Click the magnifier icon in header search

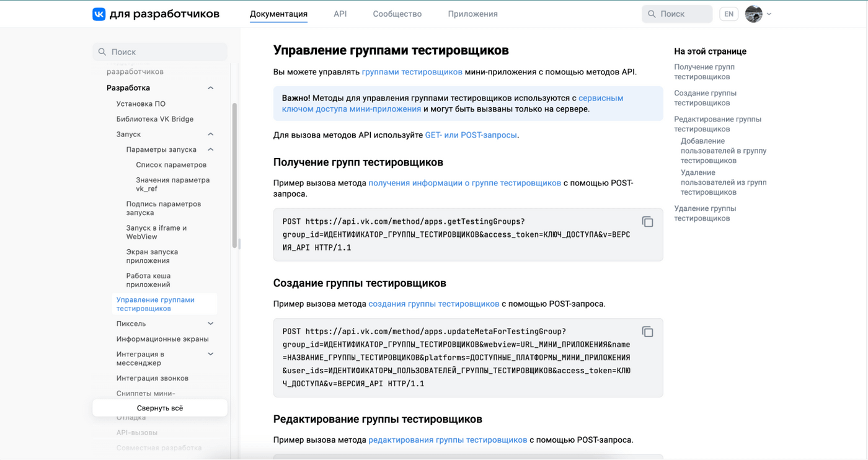coord(652,14)
